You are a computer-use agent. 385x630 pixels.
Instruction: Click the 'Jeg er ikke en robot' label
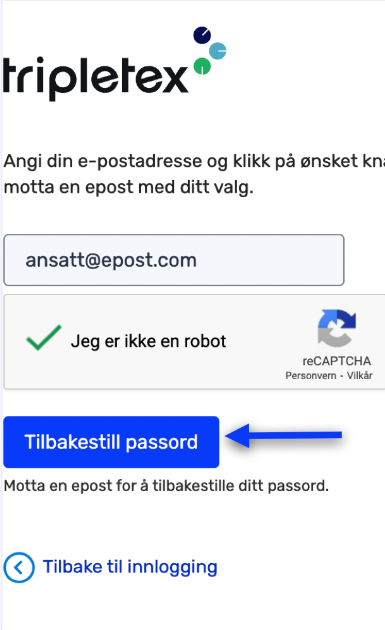pyautogui.click(x=148, y=341)
